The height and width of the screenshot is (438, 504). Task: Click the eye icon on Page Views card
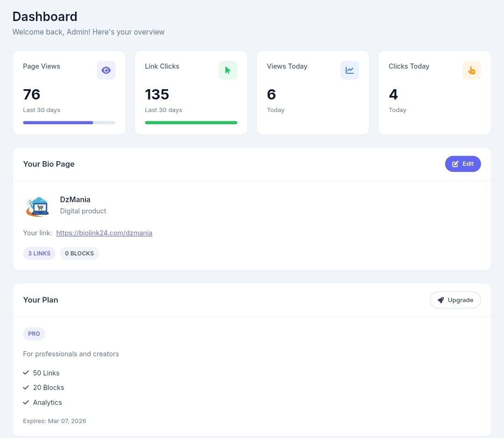(x=106, y=70)
